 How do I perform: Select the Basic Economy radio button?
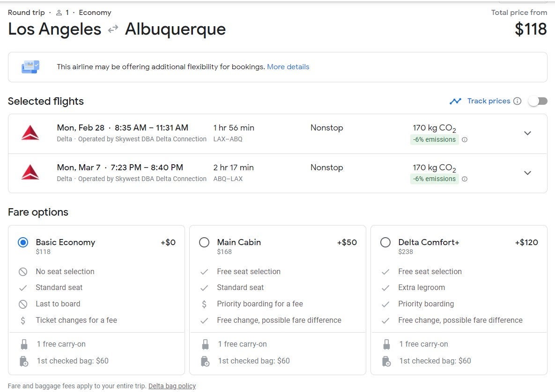[x=23, y=242]
